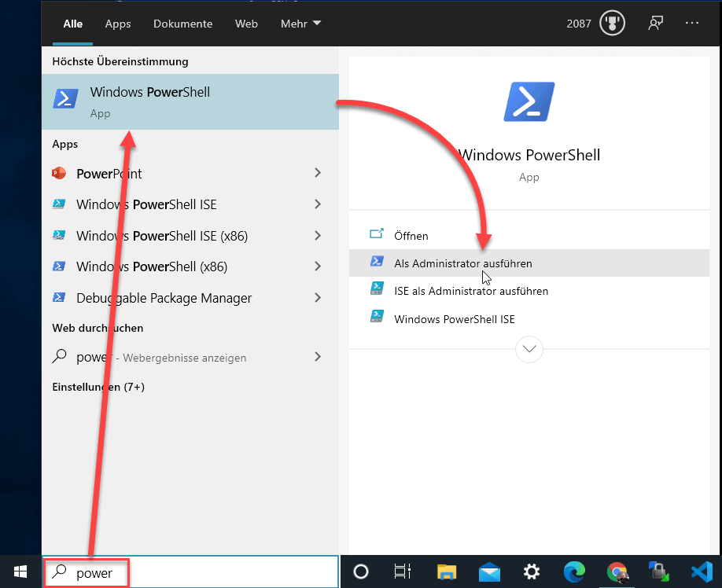The height and width of the screenshot is (588, 722).
Task: Open the Einstellungen (7+) results group
Action: coord(98,387)
